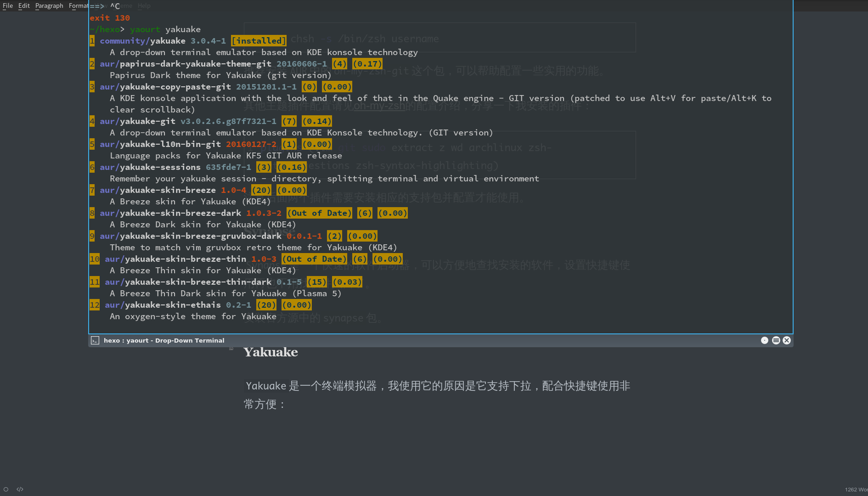Image resolution: width=868 pixels, height=496 pixels.
Task: Click aur/yakuake-l10n-bin-git package name
Action: (160, 144)
